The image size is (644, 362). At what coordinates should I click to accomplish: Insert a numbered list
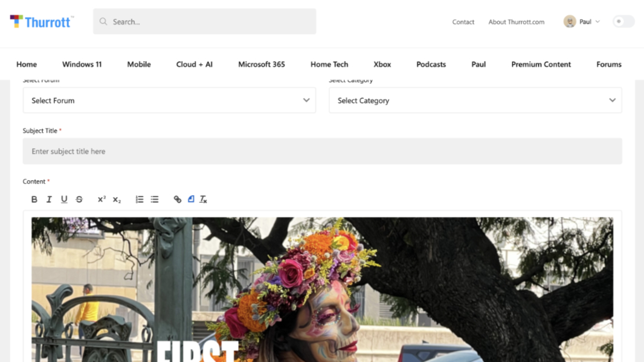[x=140, y=199]
